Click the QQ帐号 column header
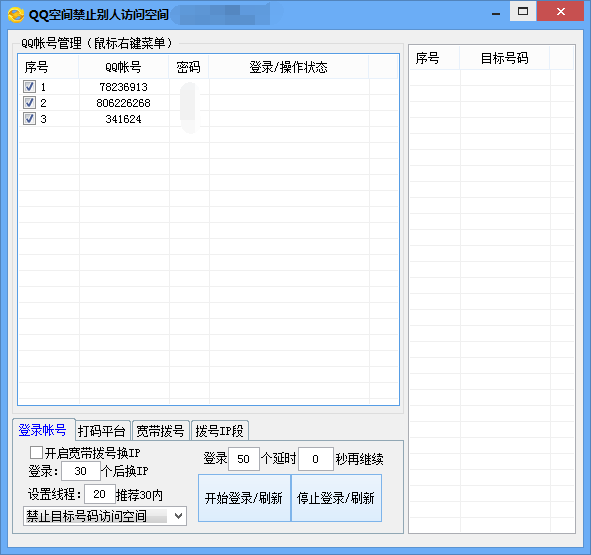 [x=123, y=67]
